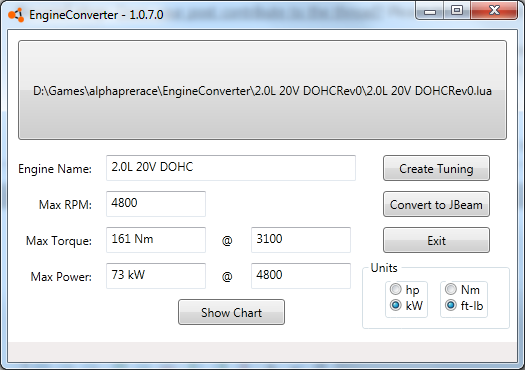This screenshot has width=525, height=370.
Task: Click the Create Tuning button
Action: click(x=436, y=168)
